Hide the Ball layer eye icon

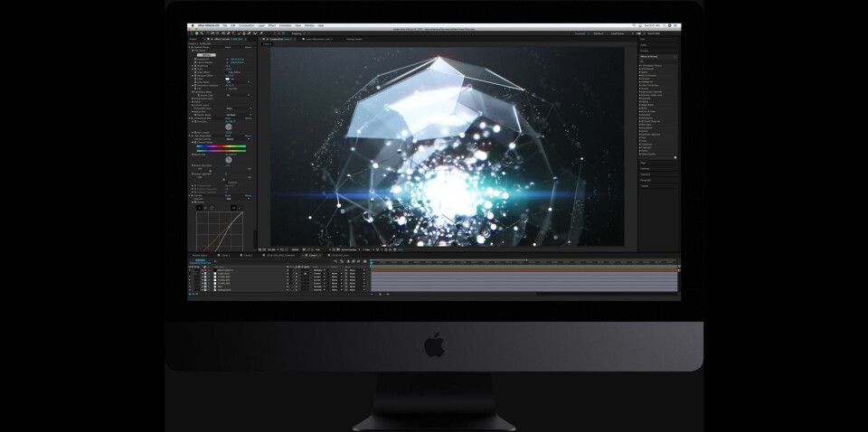[189, 286]
